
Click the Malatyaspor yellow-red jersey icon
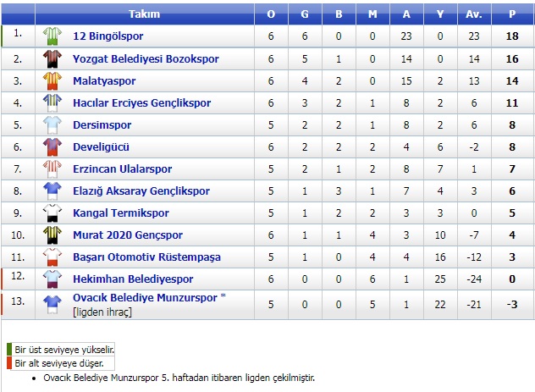(52, 81)
